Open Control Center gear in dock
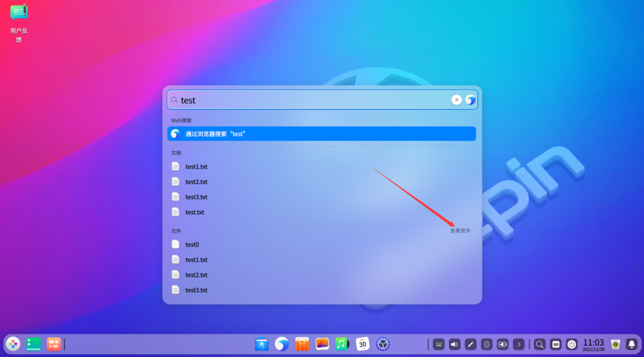644x357 pixels. [383, 344]
